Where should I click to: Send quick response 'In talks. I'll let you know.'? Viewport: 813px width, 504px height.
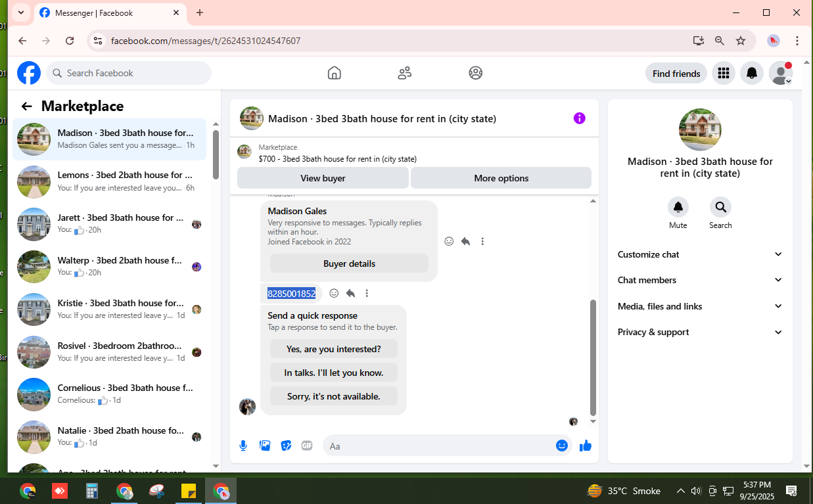[x=334, y=373]
